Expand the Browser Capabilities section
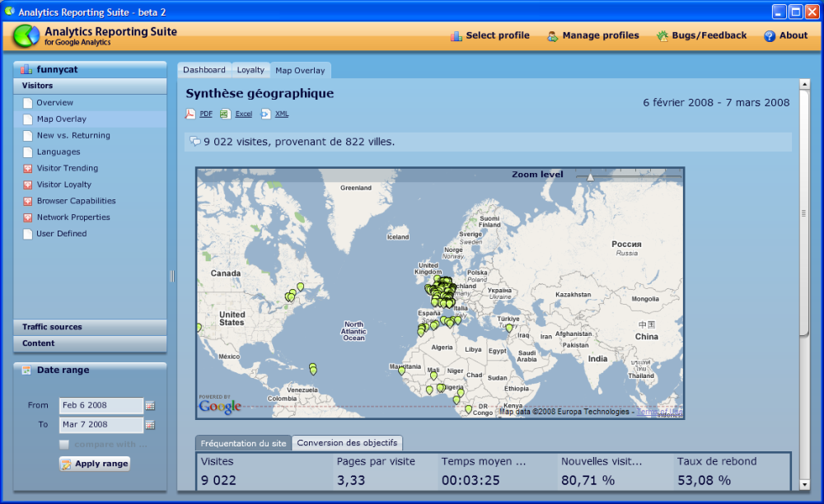 (x=28, y=202)
